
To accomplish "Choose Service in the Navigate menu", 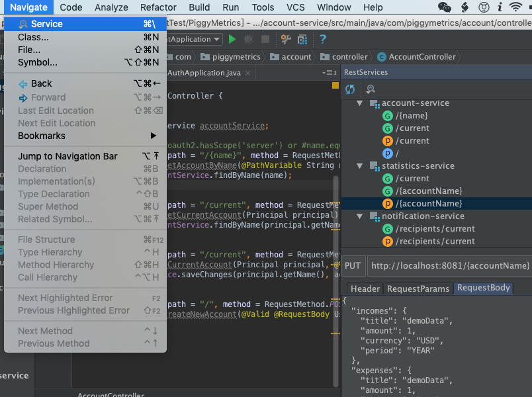I will tap(85, 24).
